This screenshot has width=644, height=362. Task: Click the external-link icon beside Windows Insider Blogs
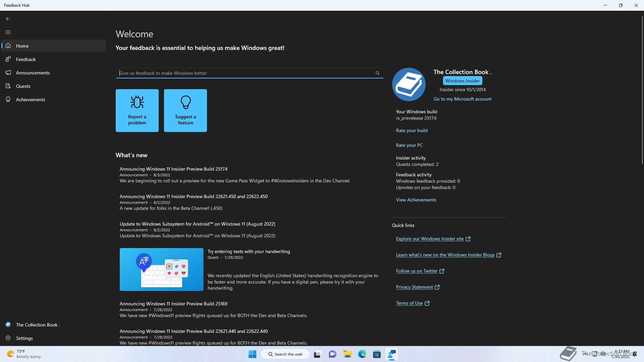499,255
